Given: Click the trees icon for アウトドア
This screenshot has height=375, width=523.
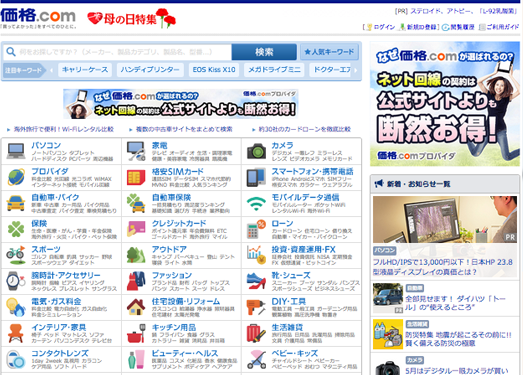Looking at the screenshot, I should click(x=136, y=255).
